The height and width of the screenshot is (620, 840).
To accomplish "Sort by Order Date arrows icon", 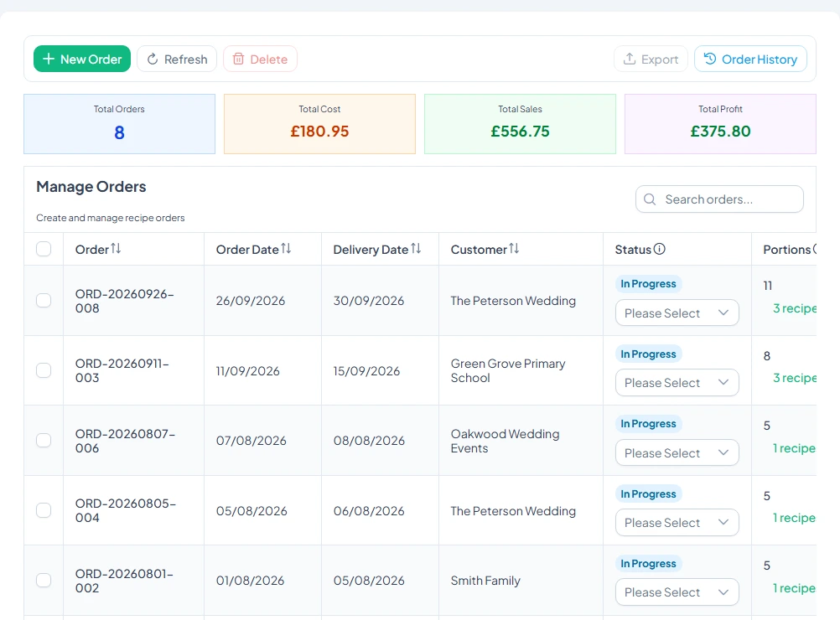I will pyautogui.click(x=286, y=249).
